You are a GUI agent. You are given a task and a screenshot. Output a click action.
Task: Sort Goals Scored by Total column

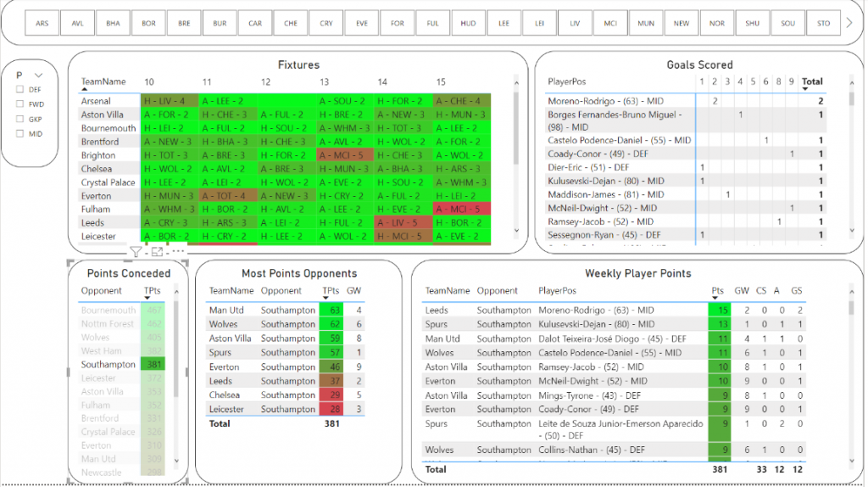tap(811, 81)
